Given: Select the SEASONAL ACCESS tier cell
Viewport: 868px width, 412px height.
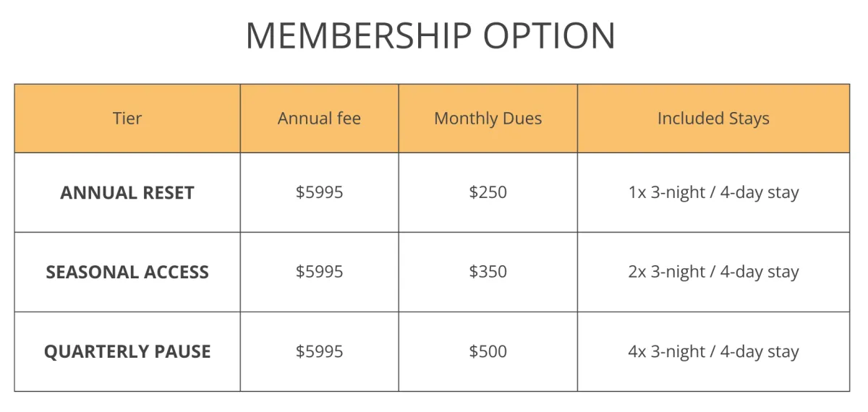Looking at the screenshot, I should coord(127,272).
